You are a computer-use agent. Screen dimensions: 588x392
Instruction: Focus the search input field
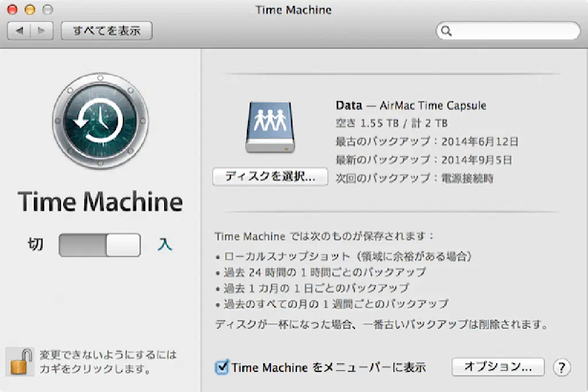point(514,31)
